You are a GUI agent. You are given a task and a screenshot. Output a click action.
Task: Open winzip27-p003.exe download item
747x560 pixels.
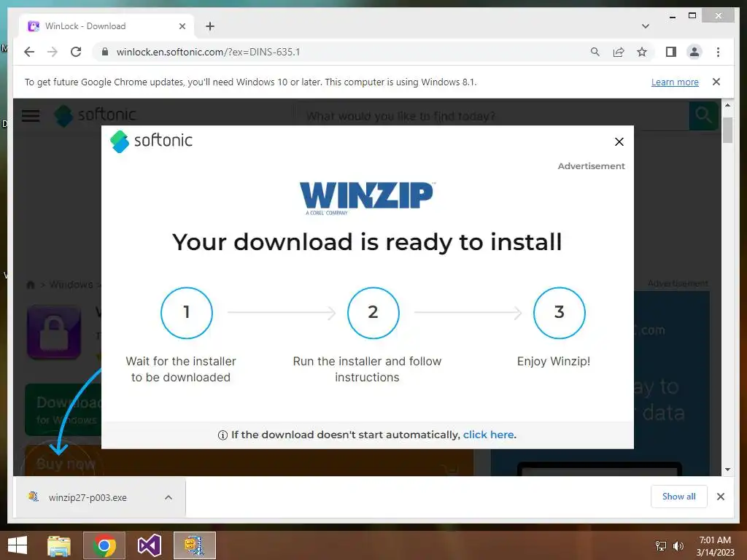88,497
